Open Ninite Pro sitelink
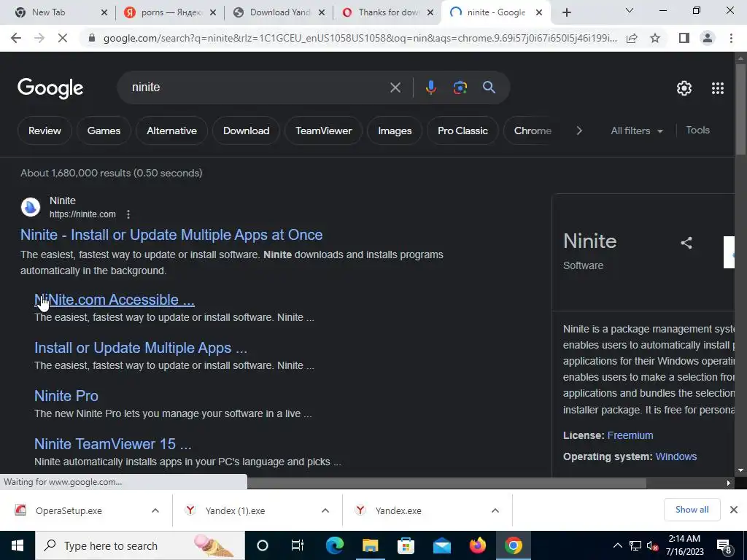This screenshot has width=747, height=560. point(66,396)
